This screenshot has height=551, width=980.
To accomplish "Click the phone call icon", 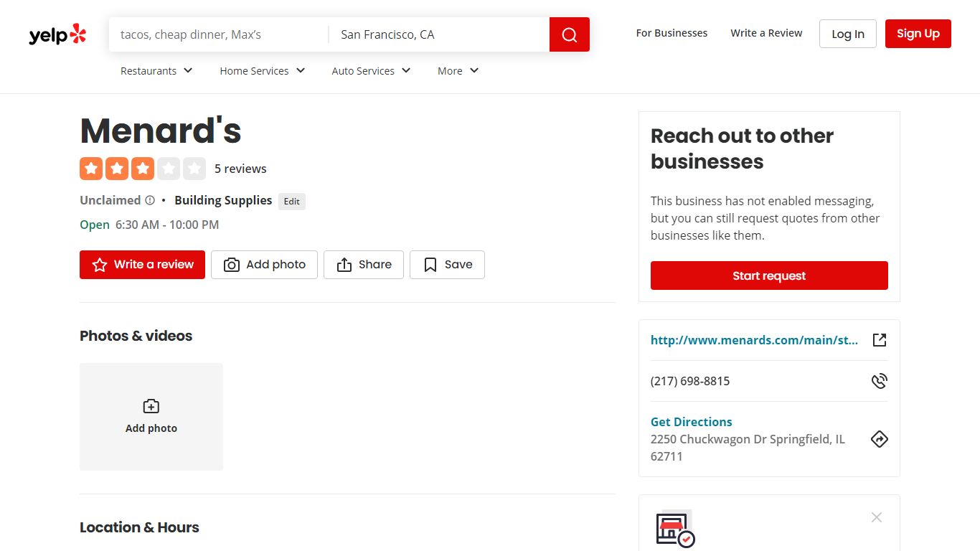I will (880, 381).
